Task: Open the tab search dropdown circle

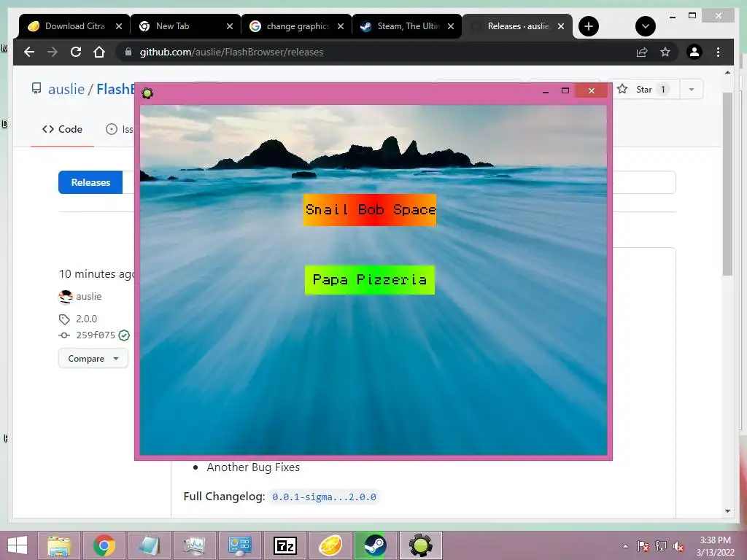Action: pyautogui.click(x=646, y=26)
